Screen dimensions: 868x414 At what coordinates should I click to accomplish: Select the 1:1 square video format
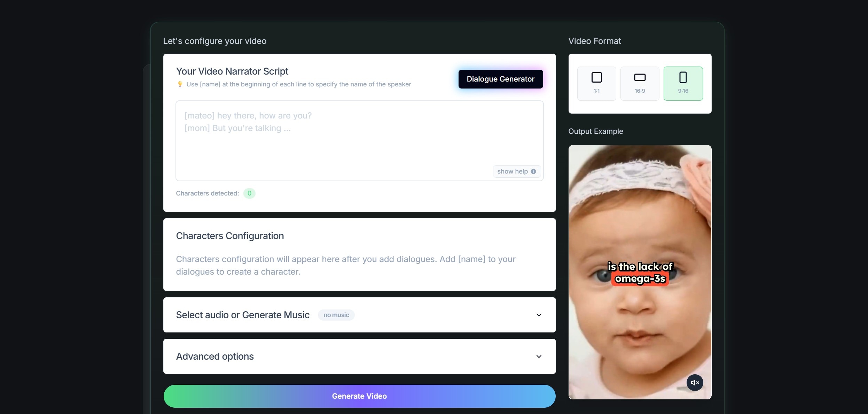click(596, 84)
